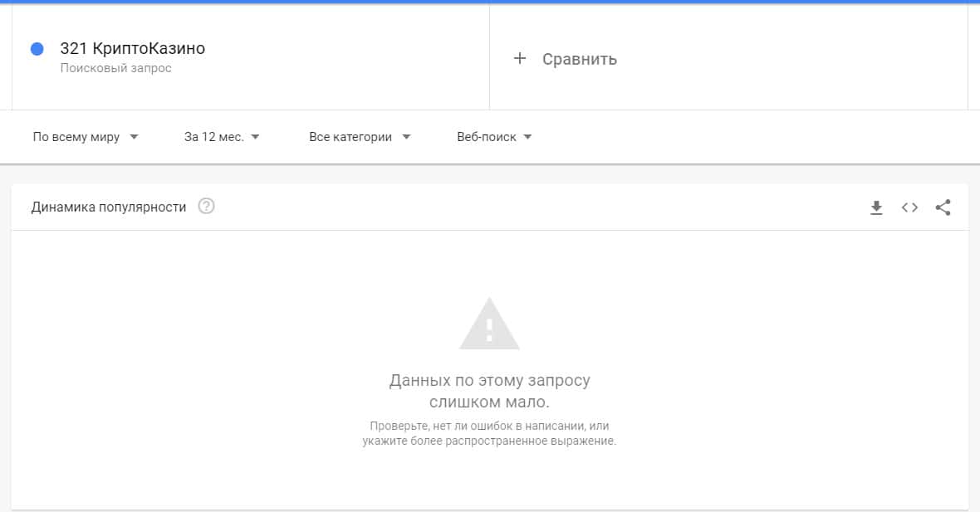Change the Веб-поиск search type
The width and height of the screenshot is (980, 512).
pyautogui.click(x=493, y=137)
